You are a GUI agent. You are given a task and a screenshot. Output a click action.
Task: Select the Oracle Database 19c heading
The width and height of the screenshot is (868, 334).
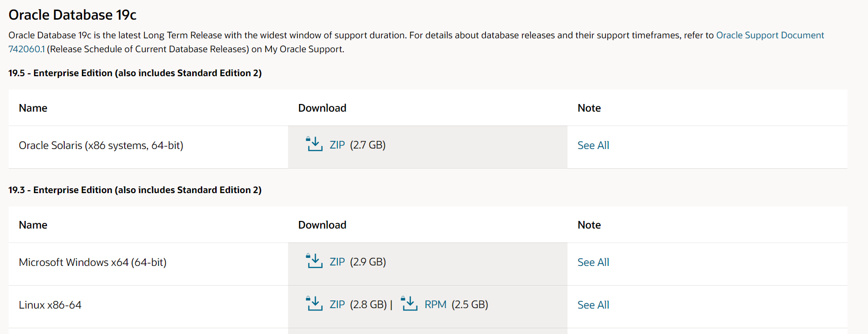coord(72,15)
